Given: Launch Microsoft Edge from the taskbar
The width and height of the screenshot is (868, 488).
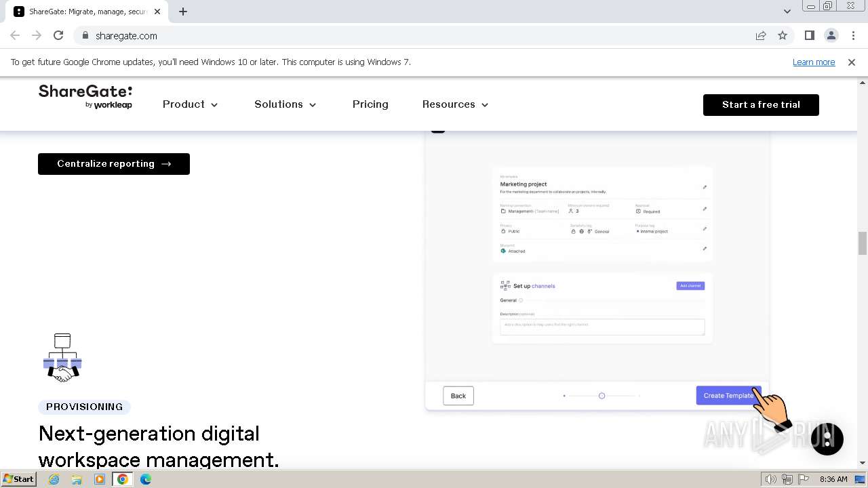Looking at the screenshot, I should [146, 479].
